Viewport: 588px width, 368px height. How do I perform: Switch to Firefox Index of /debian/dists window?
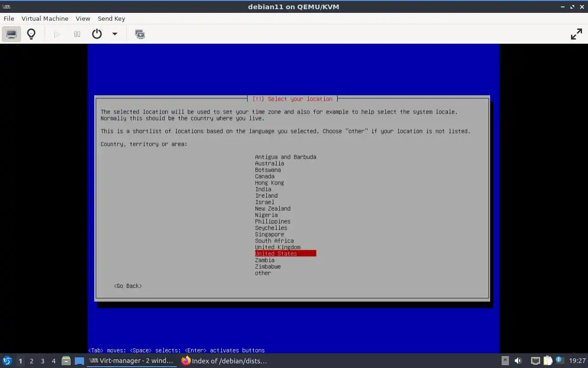[x=224, y=361]
